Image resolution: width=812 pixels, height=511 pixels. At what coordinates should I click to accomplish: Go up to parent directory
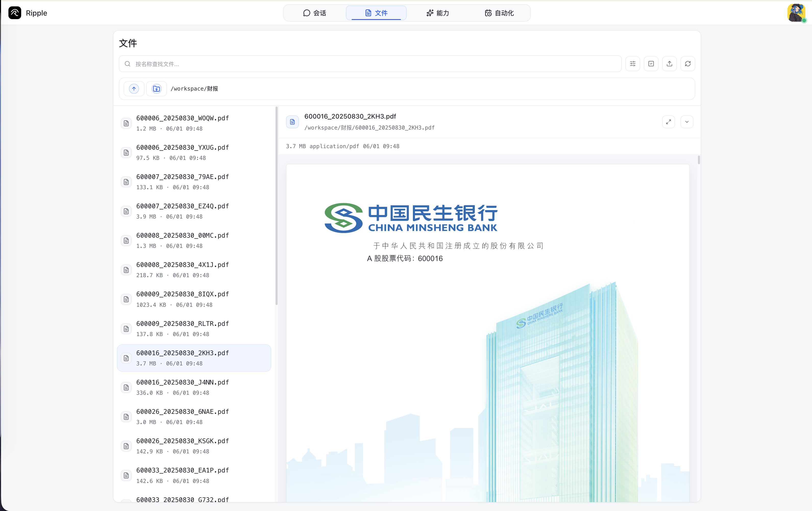[x=134, y=88]
